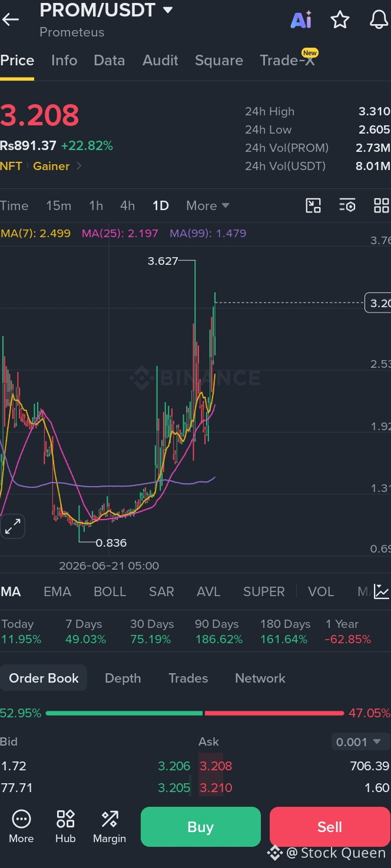The image size is (391, 868).
Task: Add PROM/USDT to favorites star
Action: (x=340, y=20)
